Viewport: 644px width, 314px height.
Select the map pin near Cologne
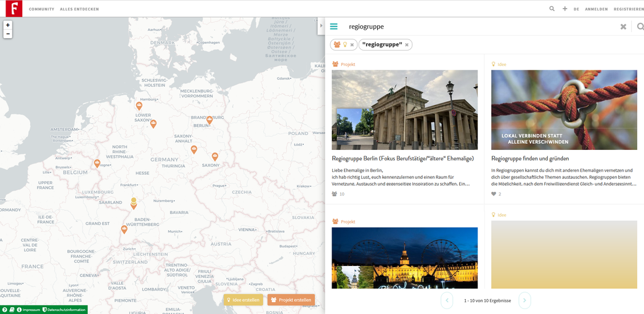click(x=97, y=163)
